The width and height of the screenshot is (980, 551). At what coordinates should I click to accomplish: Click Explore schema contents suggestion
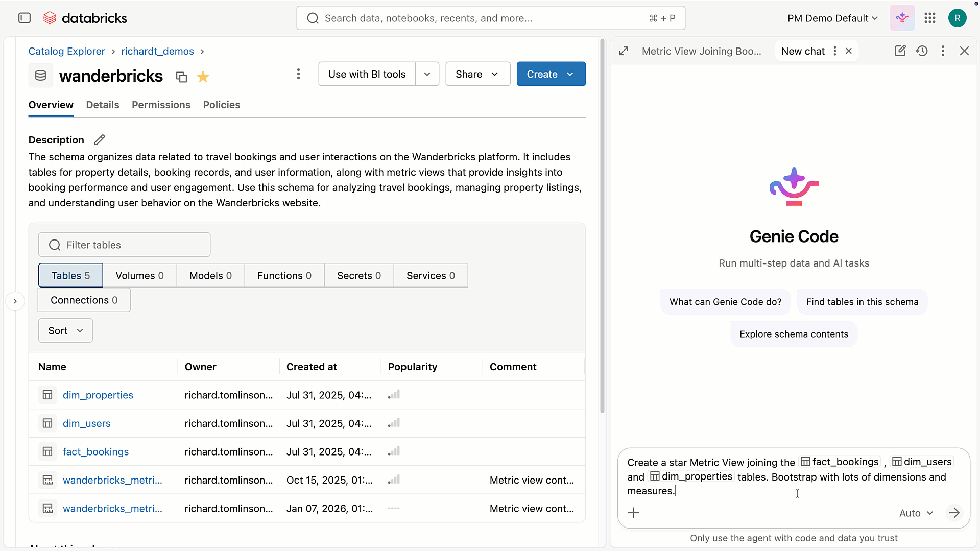[794, 334]
